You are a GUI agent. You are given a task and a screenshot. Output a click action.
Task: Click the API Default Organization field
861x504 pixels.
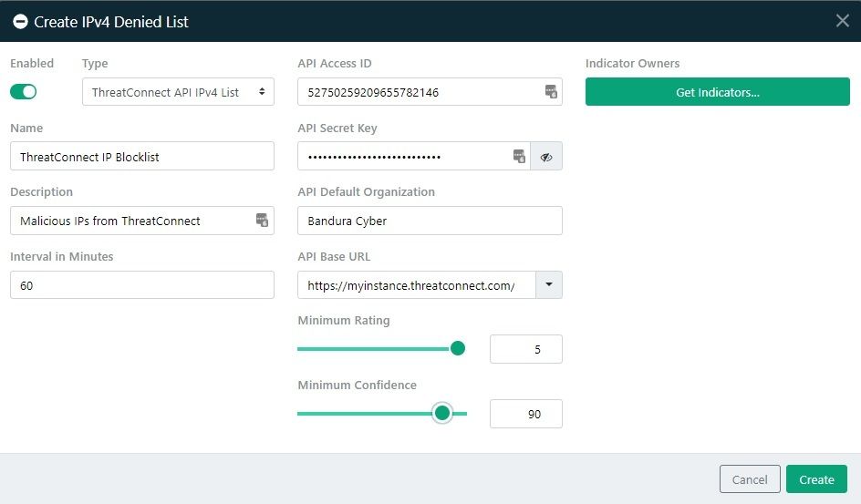(x=430, y=221)
